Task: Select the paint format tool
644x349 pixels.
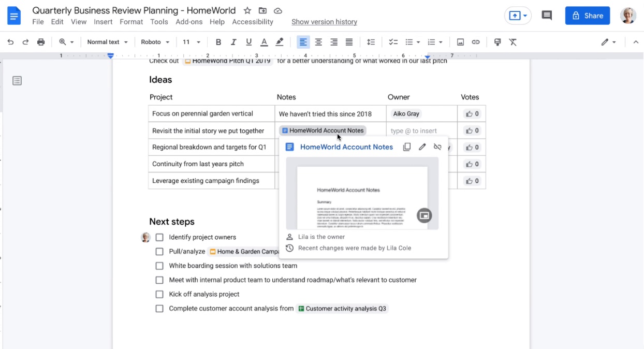Action: click(497, 42)
